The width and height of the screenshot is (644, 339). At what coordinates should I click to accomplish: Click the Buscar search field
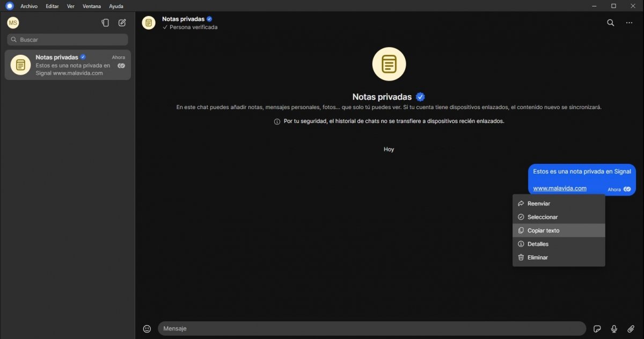(x=68, y=40)
